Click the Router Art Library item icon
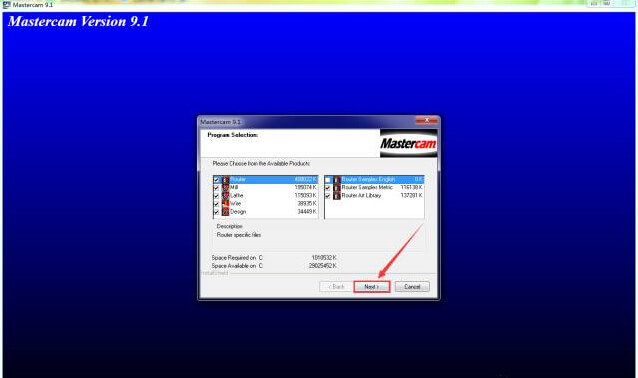 (x=336, y=196)
